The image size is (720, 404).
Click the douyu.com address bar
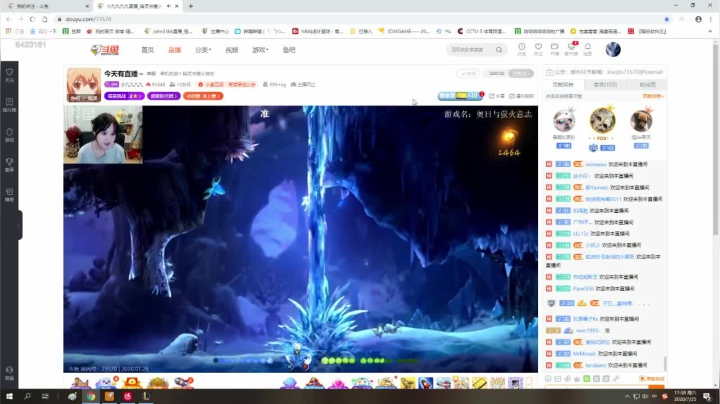tap(358, 19)
